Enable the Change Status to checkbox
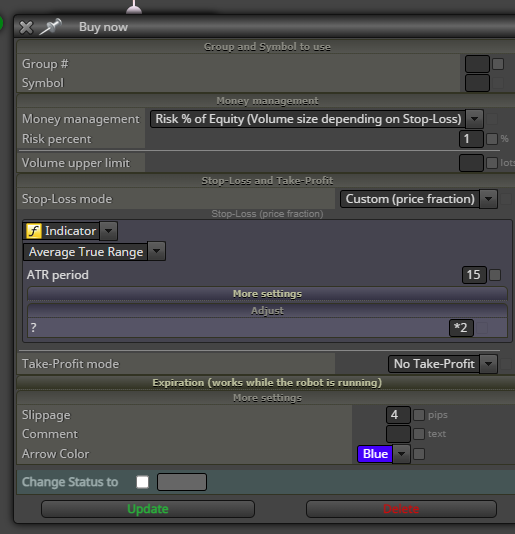The width and height of the screenshot is (515, 534). tap(142, 482)
